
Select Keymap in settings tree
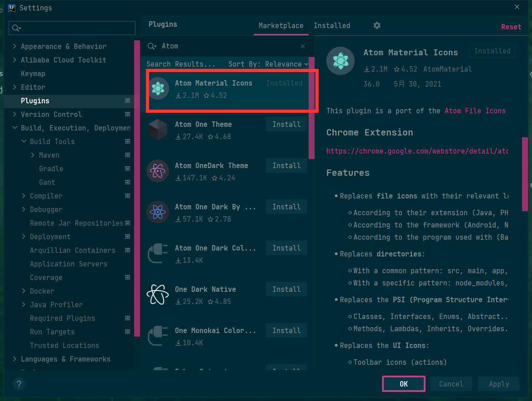click(33, 73)
